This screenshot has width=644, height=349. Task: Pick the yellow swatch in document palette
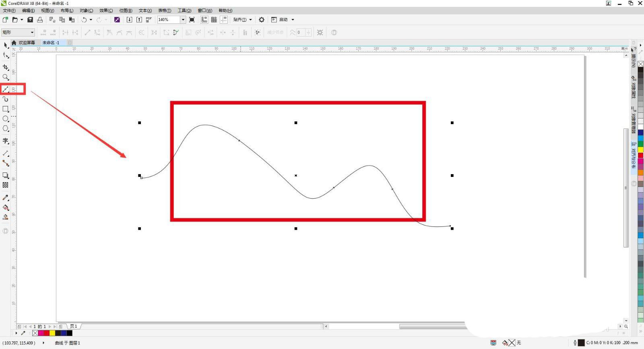coord(52,333)
